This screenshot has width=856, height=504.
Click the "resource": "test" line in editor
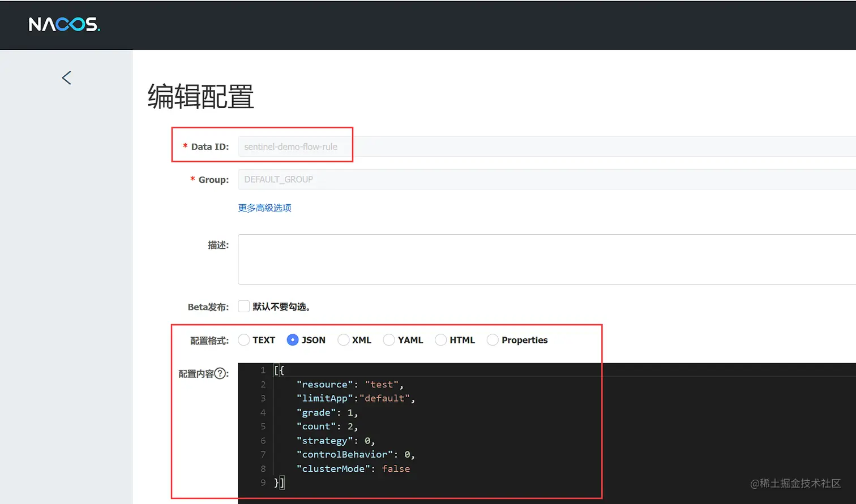[x=350, y=385]
